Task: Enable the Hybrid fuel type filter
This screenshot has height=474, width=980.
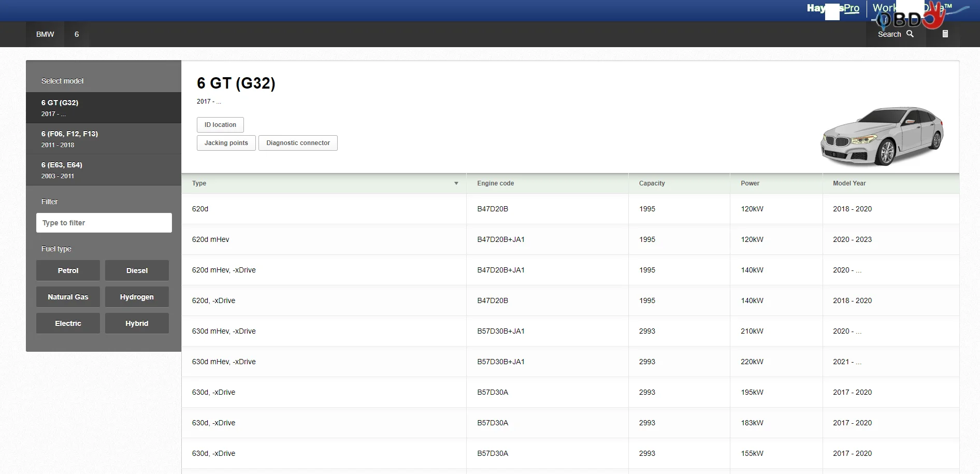Action: tap(137, 323)
